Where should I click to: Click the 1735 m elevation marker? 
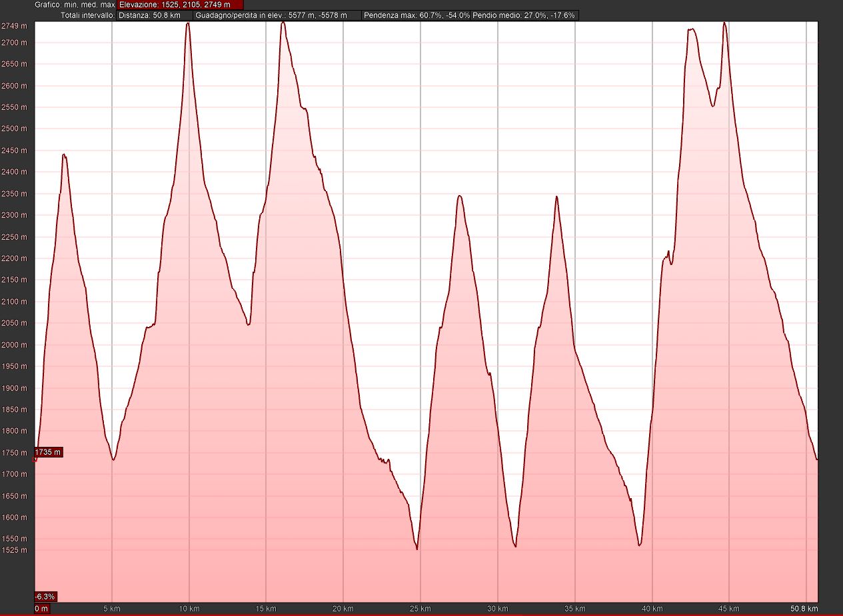(48, 453)
